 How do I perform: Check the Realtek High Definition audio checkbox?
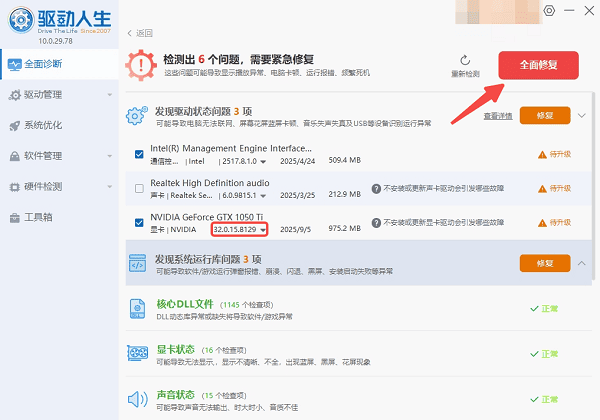[139, 188]
